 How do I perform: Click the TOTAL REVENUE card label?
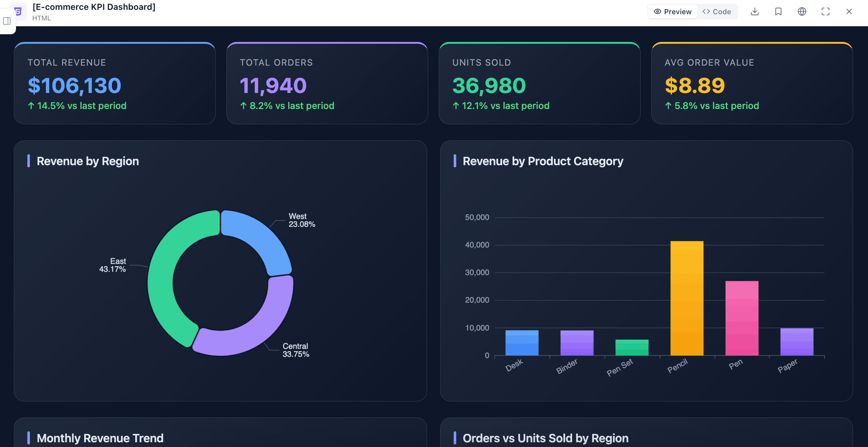(x=67, y=63)
